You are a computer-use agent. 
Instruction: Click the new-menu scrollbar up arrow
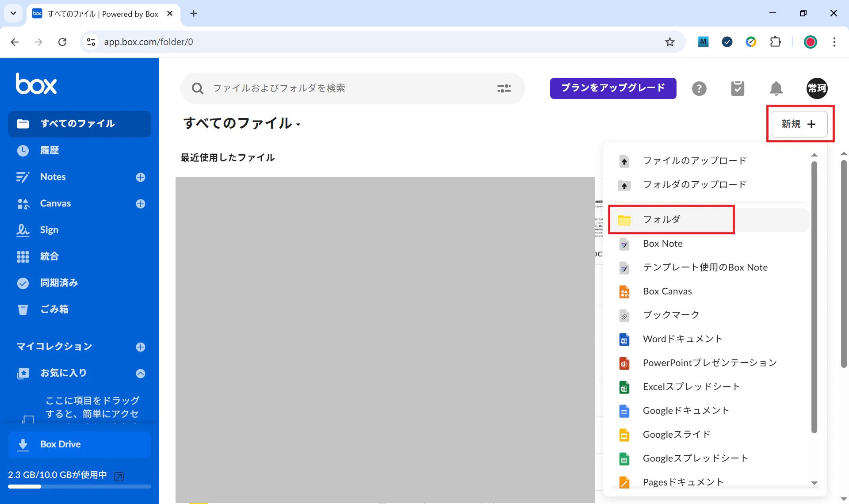point(814,155)
